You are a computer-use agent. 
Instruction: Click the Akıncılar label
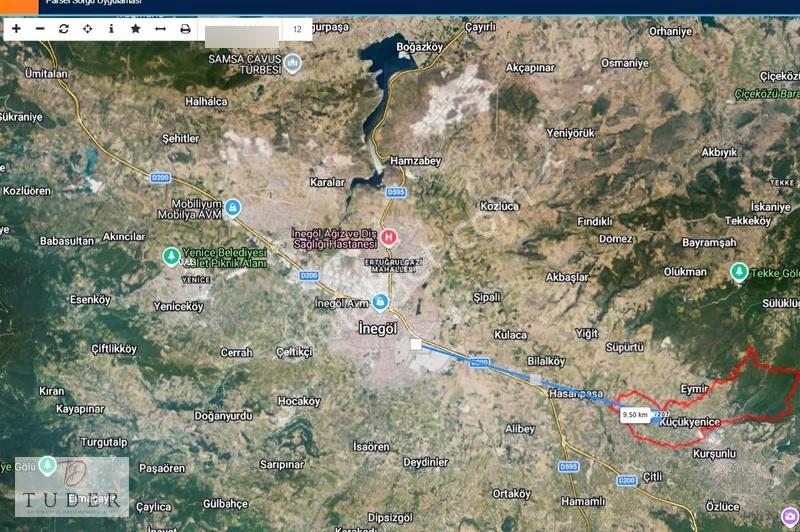[x=124, y=237]
